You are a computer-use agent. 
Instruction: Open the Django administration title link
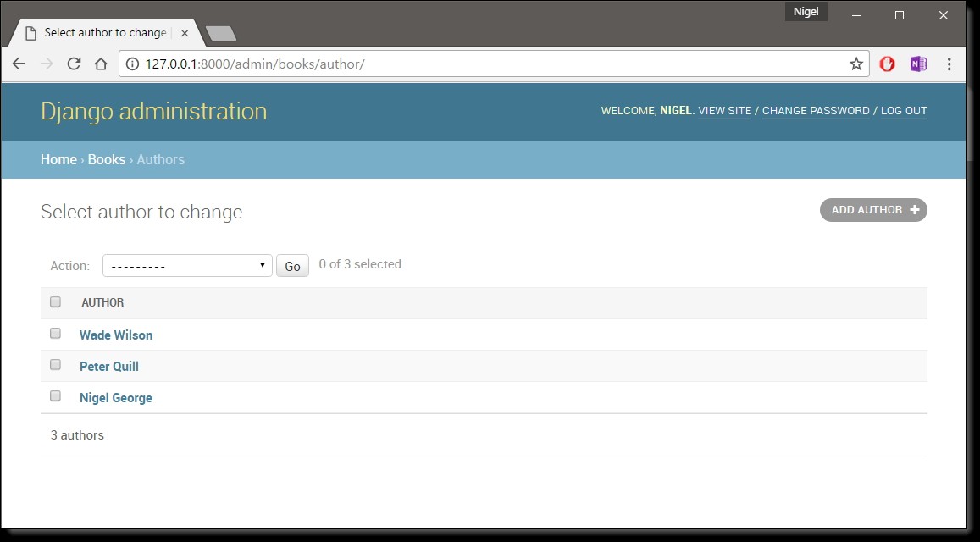pyautogui.click(x=154, y=111)
